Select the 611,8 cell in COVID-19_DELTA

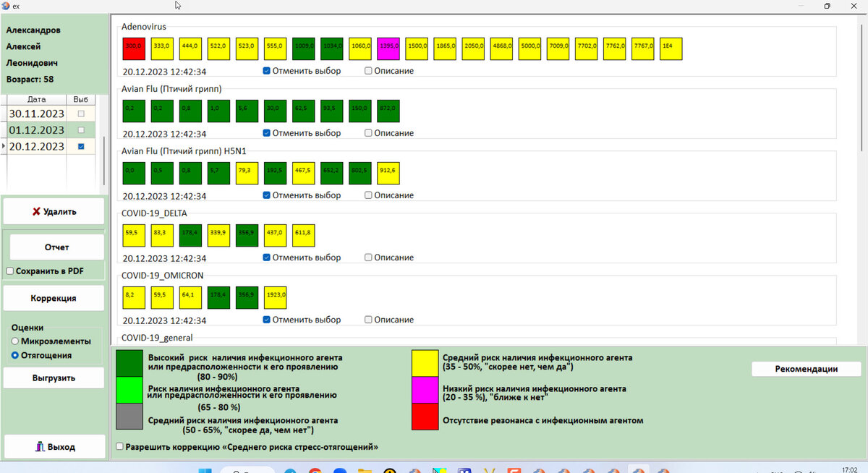point(304,235)
